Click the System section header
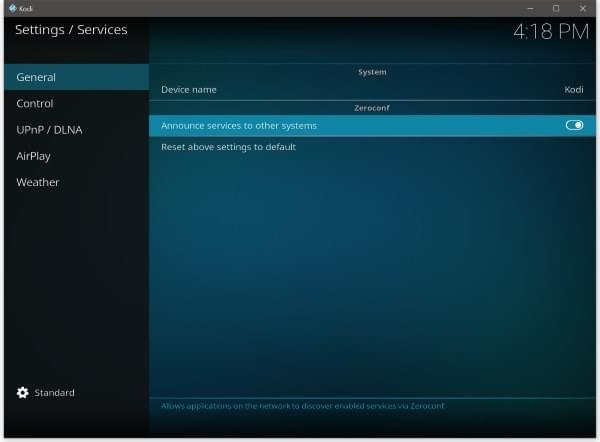The image size is (600, 442). point(372,72)
